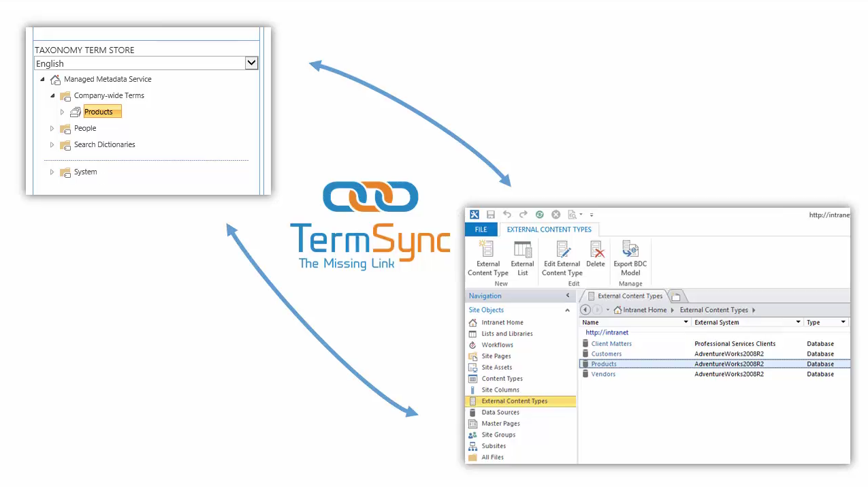Click Edit External Content Type in the ribbon
Screen dimensions: 868x487
click(562, 259)
